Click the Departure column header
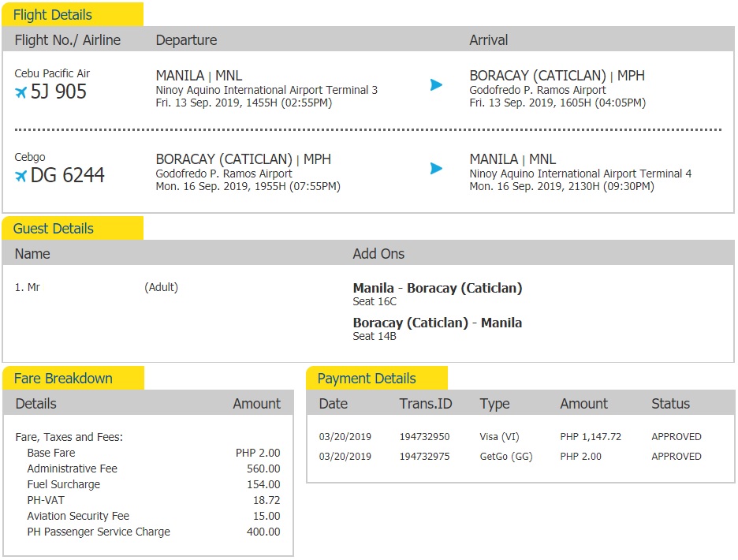Screen dimensions: 738x560 click(186, 40)
